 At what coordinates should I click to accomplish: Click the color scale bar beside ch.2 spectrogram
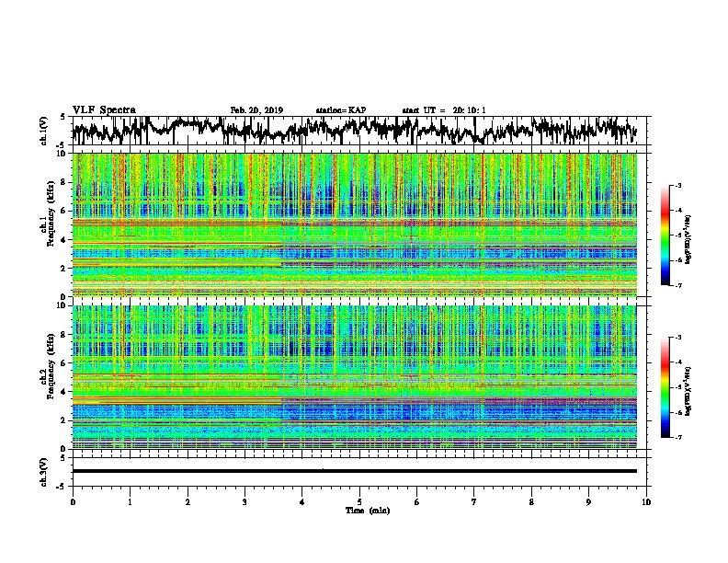click(x=665, y=387)
